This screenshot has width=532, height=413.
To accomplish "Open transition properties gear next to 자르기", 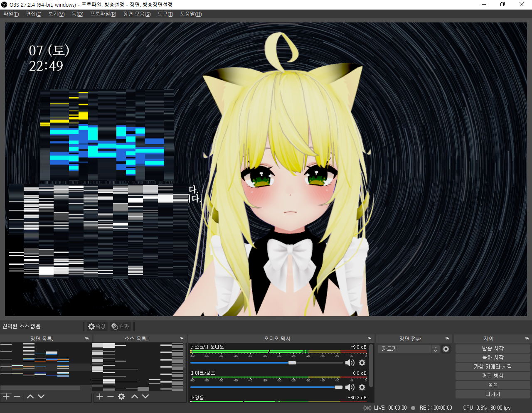I will [x=446, y=349].
